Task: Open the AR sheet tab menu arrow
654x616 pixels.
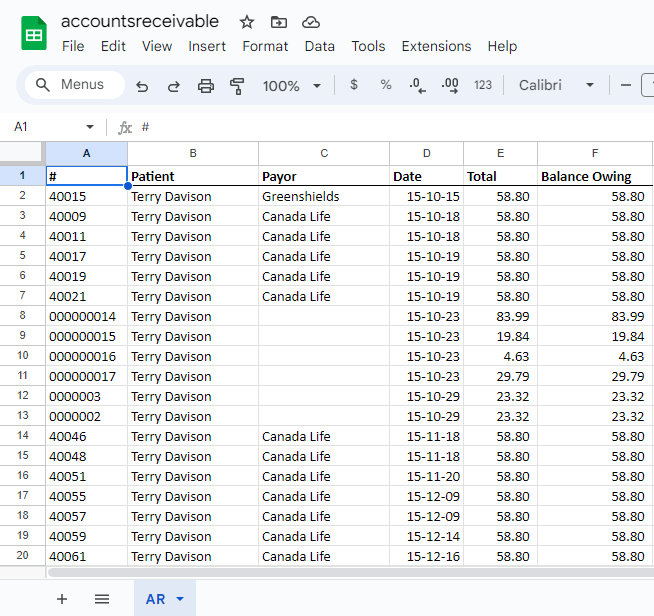Action: point(180,599)
